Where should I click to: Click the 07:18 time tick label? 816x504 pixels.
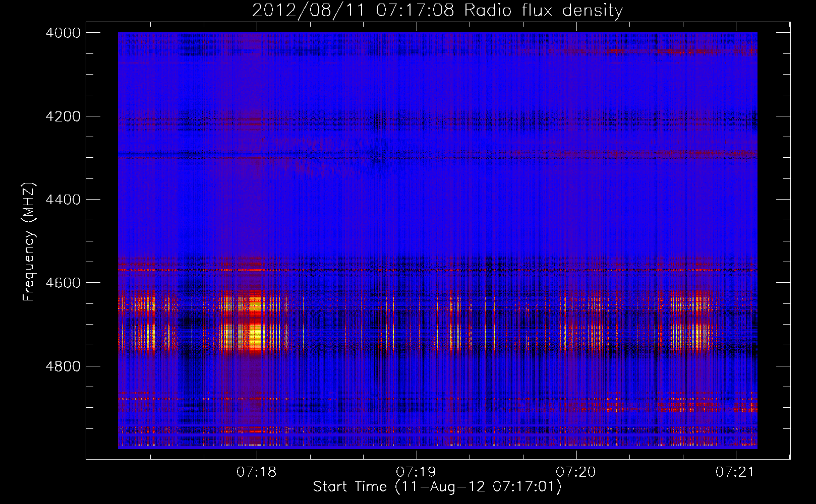pos(257,472)
